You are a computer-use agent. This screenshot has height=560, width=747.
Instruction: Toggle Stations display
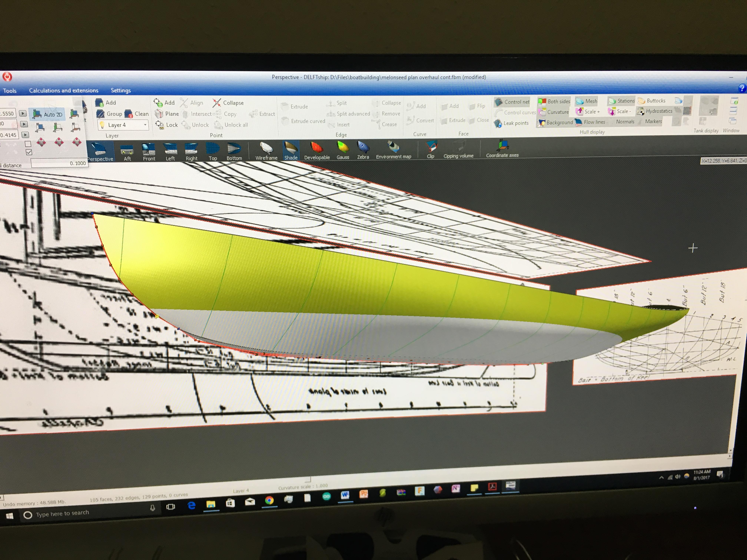click(621, 101)
